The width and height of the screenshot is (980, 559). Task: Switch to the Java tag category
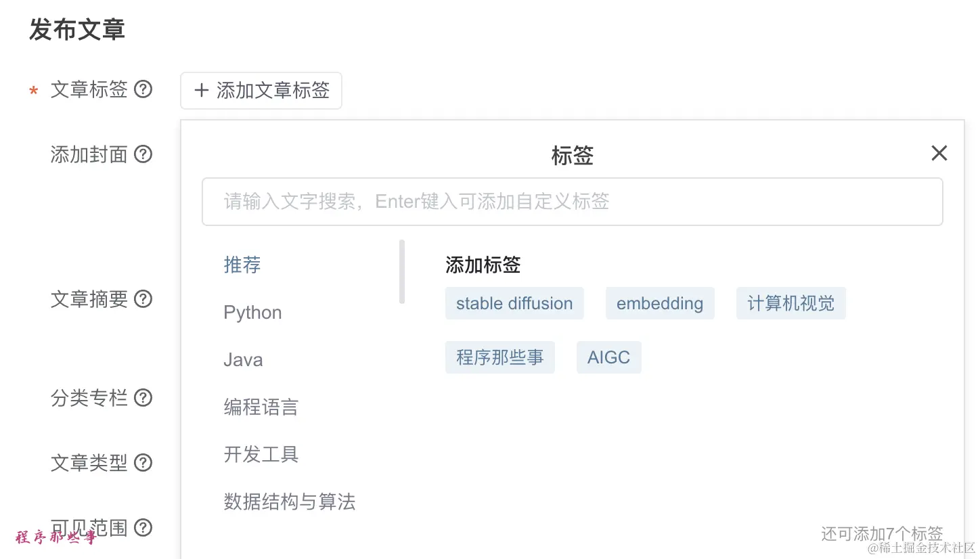[243, 360]
